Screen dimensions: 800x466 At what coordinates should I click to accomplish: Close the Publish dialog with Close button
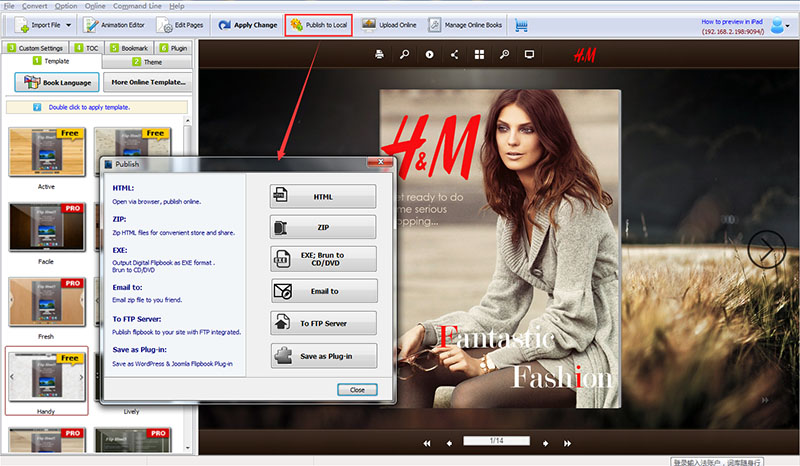tap(357, 390)
